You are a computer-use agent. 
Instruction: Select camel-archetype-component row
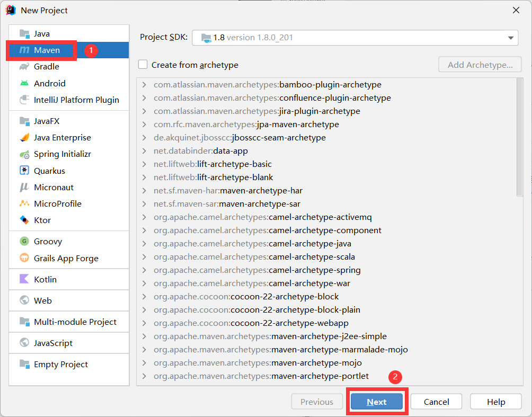click(x=327, y=230)
